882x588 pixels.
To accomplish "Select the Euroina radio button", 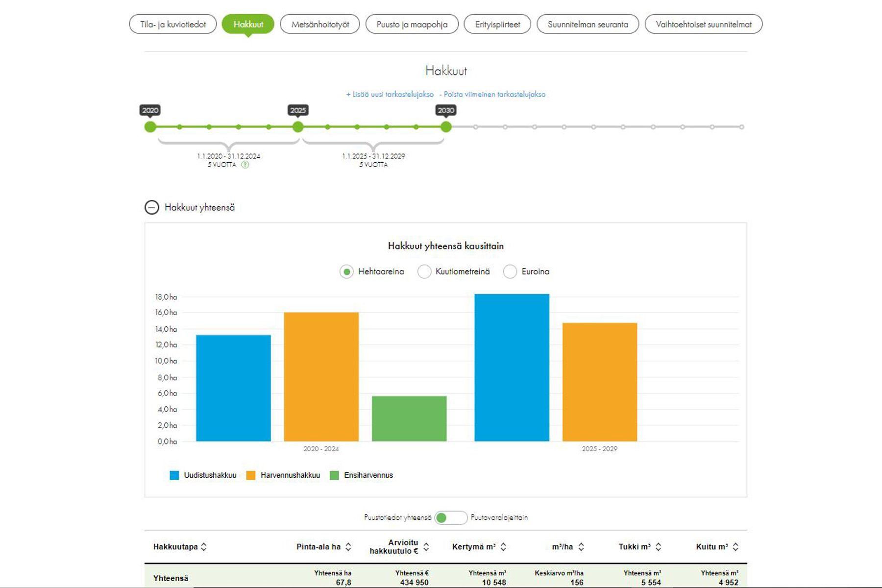I will (510, 271).
